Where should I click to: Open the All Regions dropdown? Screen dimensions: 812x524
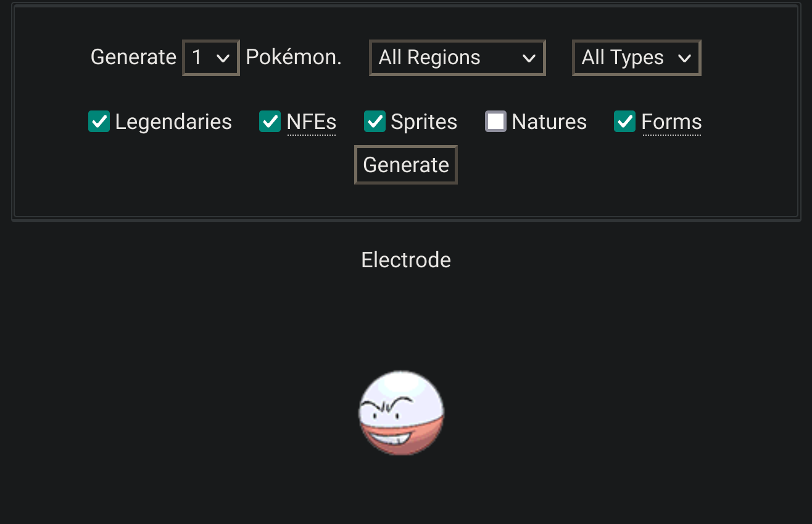point(457,58)
